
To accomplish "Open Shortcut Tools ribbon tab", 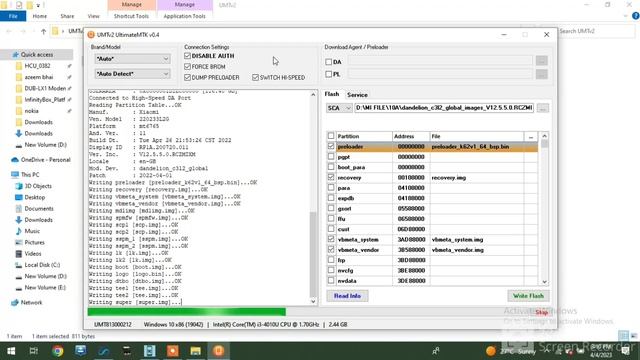I will coord(131,16).
